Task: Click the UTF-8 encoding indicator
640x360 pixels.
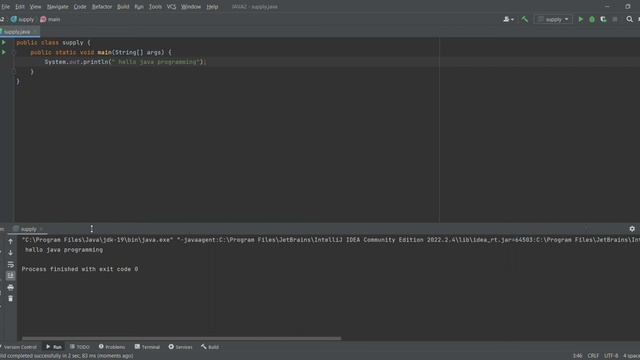Action: click(611, 356)
